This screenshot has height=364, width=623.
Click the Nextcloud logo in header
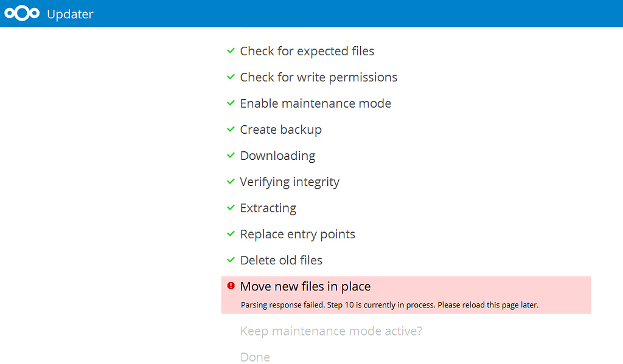tap(22, 13)
